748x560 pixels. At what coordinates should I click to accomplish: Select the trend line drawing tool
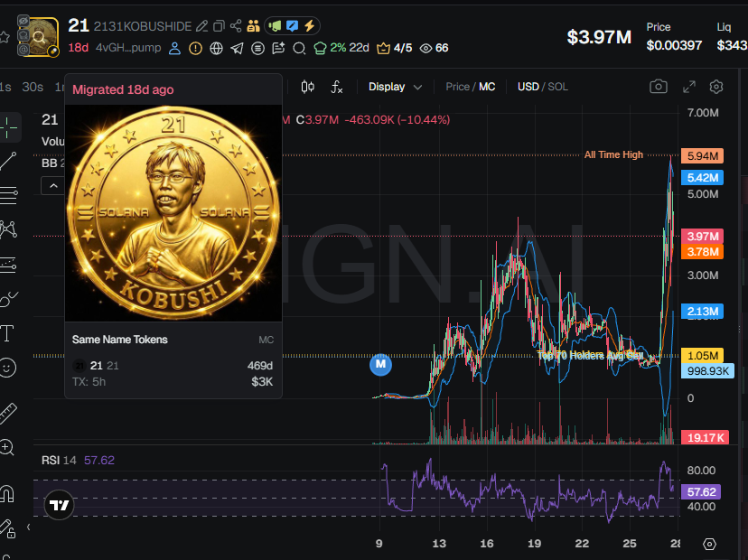tap(8, 162)
